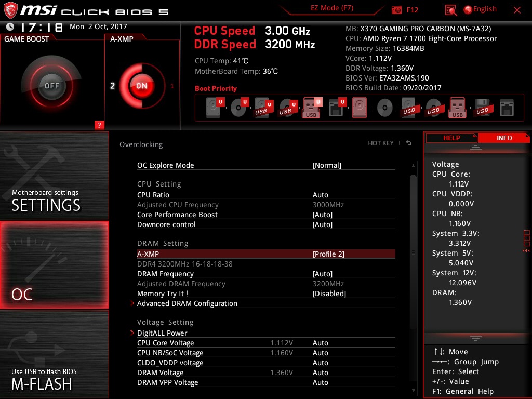Select legacy CD/DVD boot icon without badge

385,108
